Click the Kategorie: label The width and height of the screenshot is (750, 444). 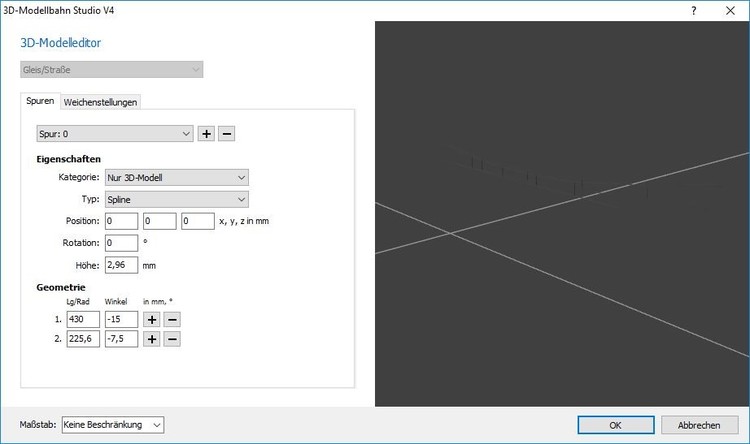click(79, 177)
